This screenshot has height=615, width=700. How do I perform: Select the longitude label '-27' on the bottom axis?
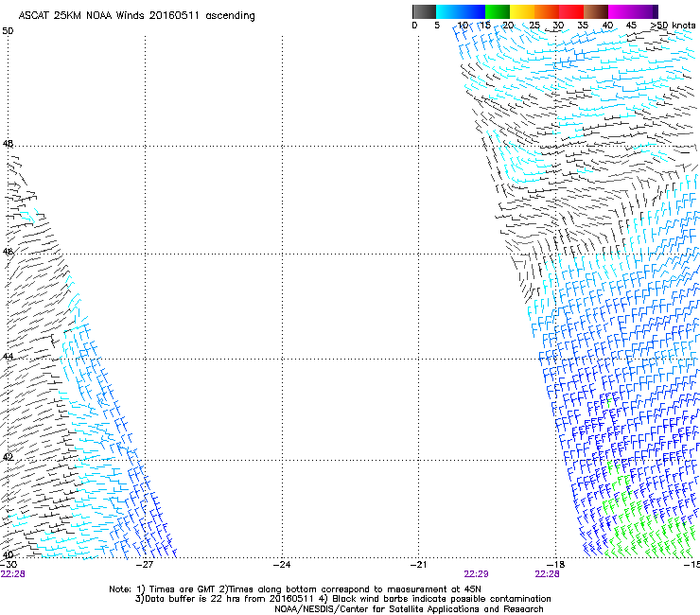click(145, 565)
